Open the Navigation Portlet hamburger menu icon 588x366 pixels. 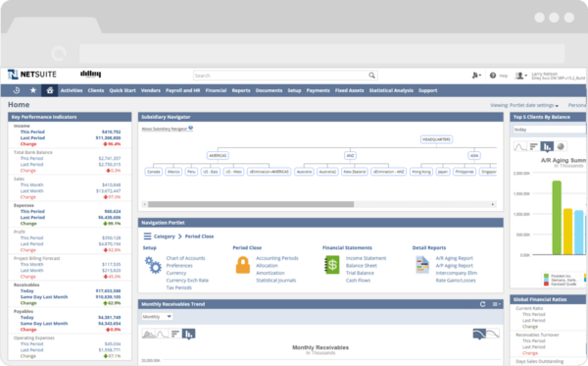(x=147, y=236)
